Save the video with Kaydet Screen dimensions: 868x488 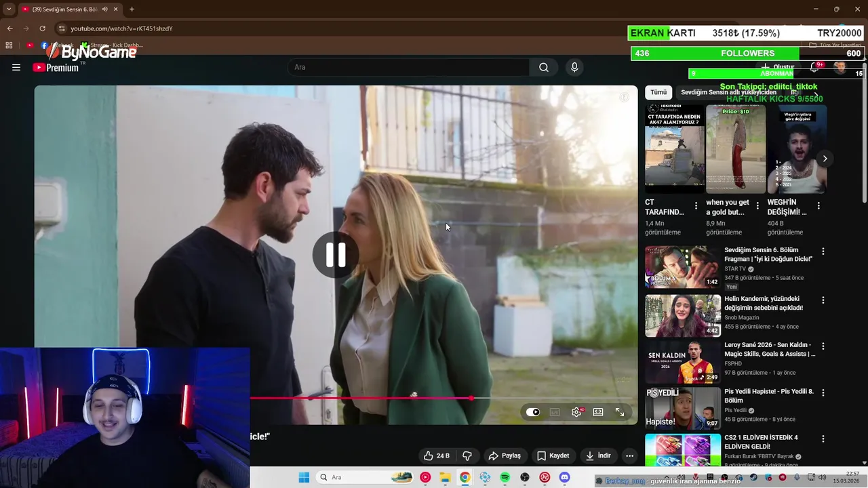[x=553, y=455]
